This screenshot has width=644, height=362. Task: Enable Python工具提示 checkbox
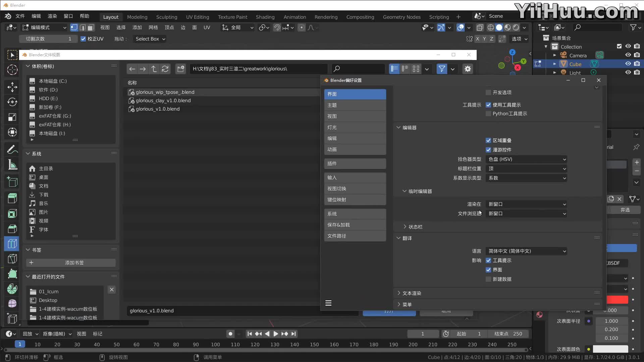(488, 114)
